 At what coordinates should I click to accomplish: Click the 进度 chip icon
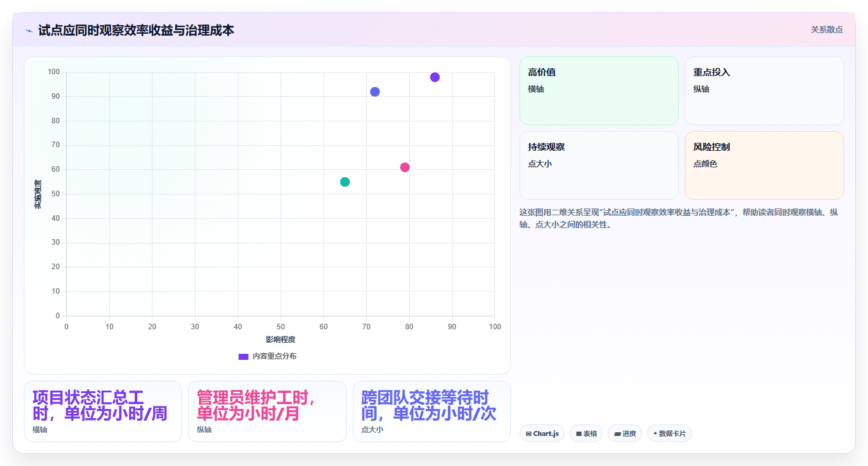click(x=617, y=434)
